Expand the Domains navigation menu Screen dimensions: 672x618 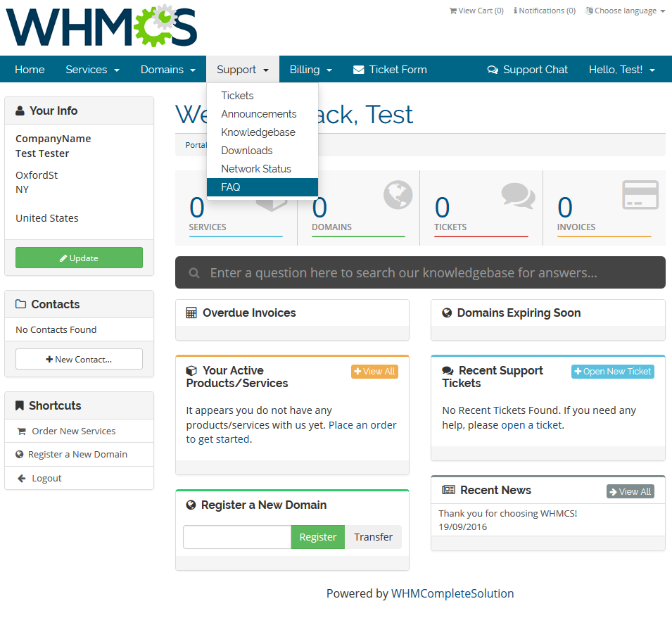(167, 70)
